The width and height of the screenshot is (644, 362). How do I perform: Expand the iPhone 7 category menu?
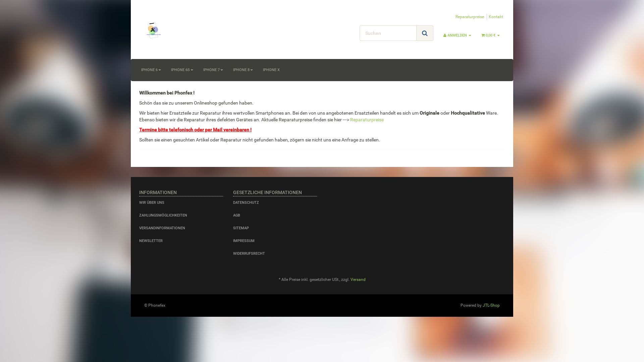point(213,70)
